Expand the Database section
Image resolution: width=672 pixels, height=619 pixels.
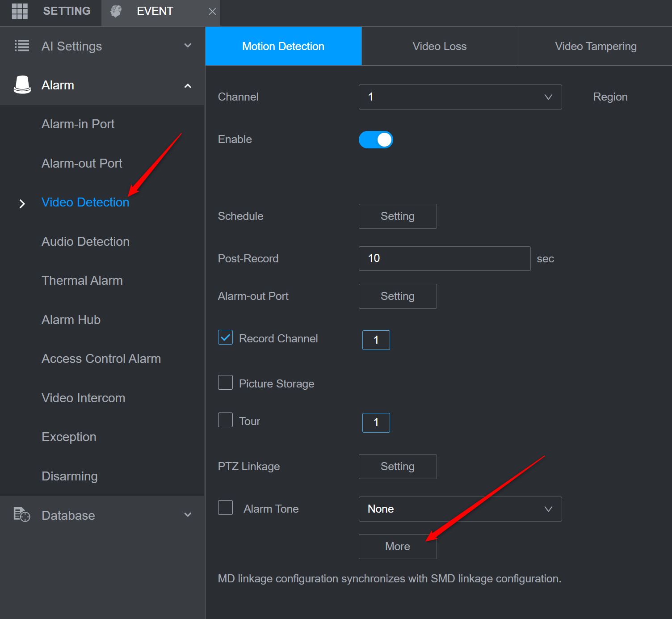188,515
